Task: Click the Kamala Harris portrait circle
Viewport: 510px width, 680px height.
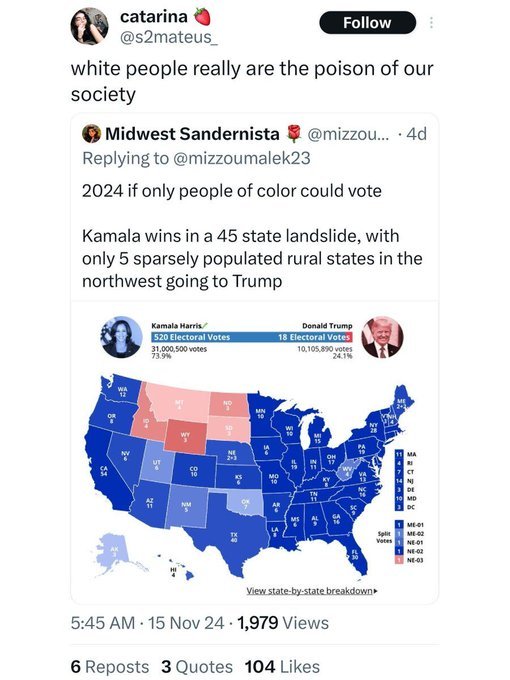Action: tap(121, 337)
